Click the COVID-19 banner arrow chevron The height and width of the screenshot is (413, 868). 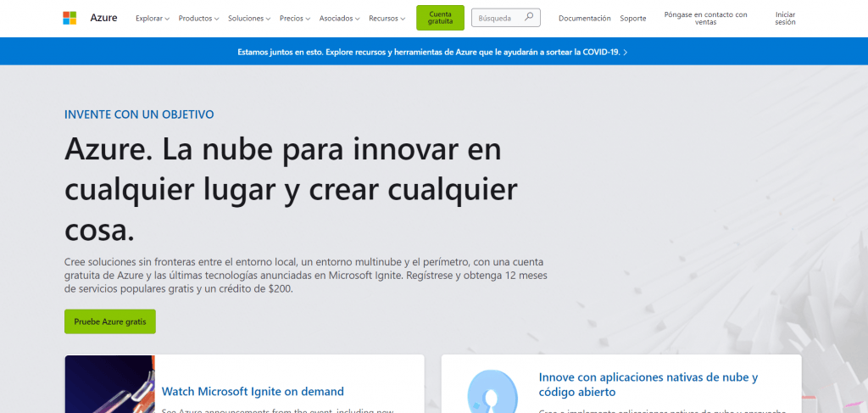tap(626, 52)
